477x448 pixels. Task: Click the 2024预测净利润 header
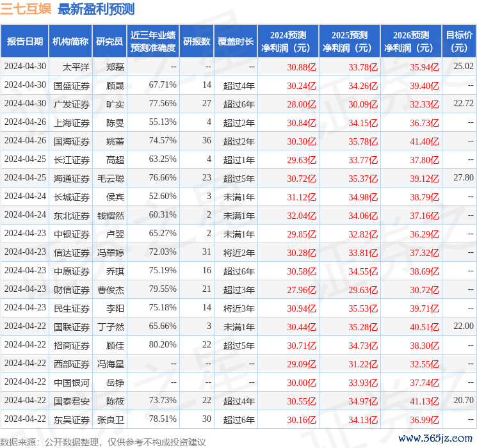pyautogui.click(x=288, y=42)
